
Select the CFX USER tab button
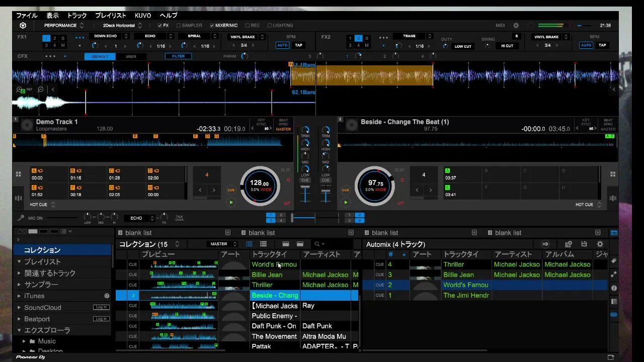[131, 56]
